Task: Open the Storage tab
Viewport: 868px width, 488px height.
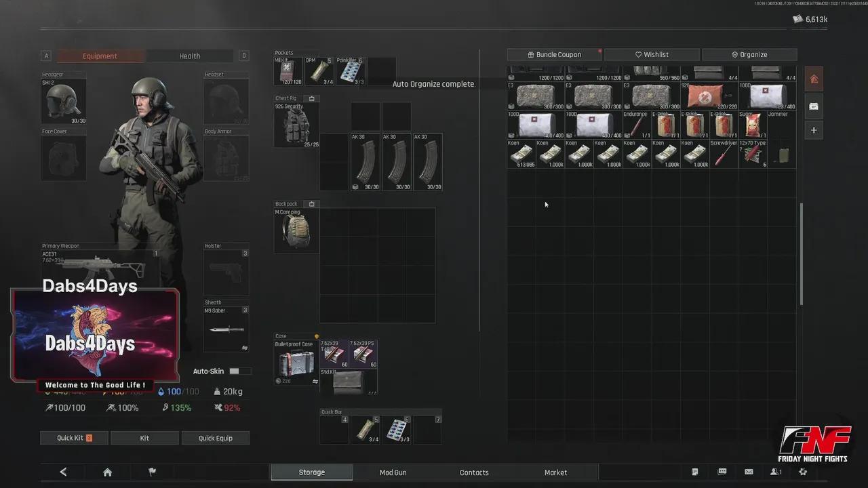Action: (312, 472)
